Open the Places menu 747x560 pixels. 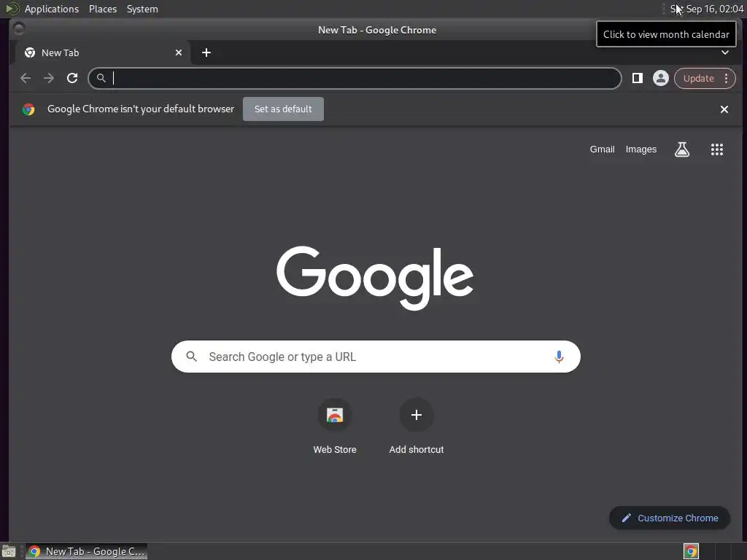pos(103,9)
